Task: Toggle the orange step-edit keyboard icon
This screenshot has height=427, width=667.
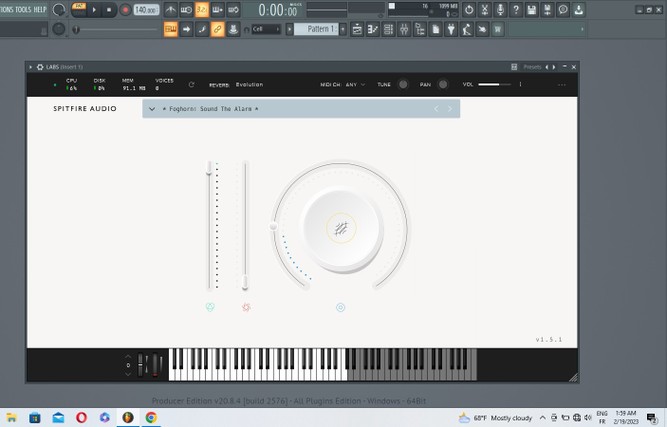Action: tap(171, 29)
